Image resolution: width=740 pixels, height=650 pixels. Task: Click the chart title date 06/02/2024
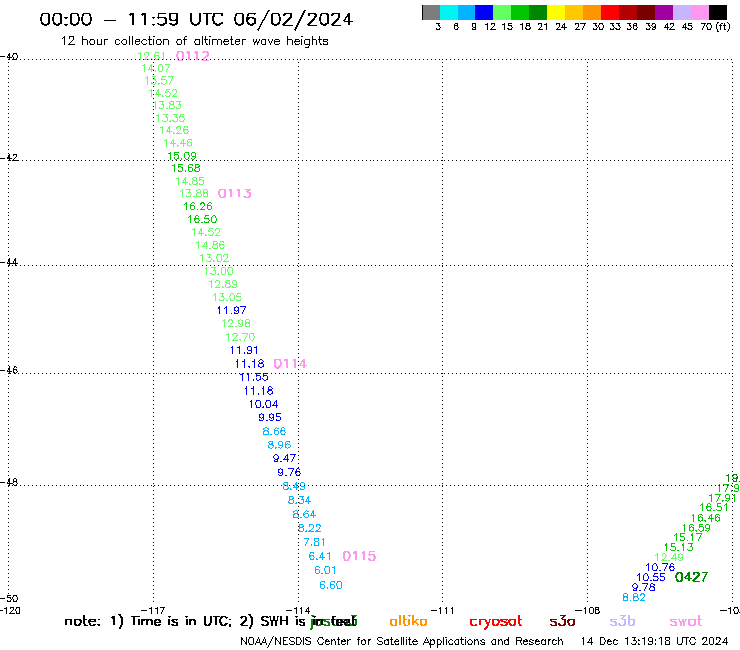[x=293, y=19]
